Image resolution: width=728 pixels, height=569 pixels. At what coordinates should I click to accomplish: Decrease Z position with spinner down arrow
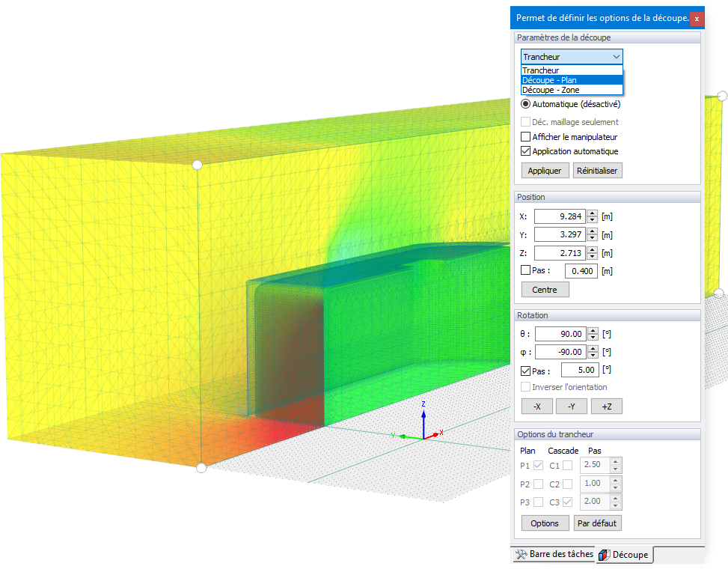[592, 256]
